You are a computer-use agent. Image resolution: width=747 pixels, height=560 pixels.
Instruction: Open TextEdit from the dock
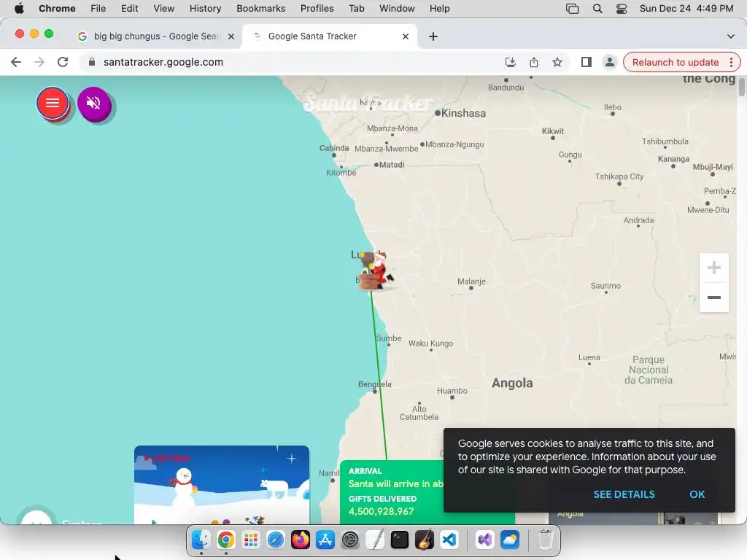coord(375,540)
